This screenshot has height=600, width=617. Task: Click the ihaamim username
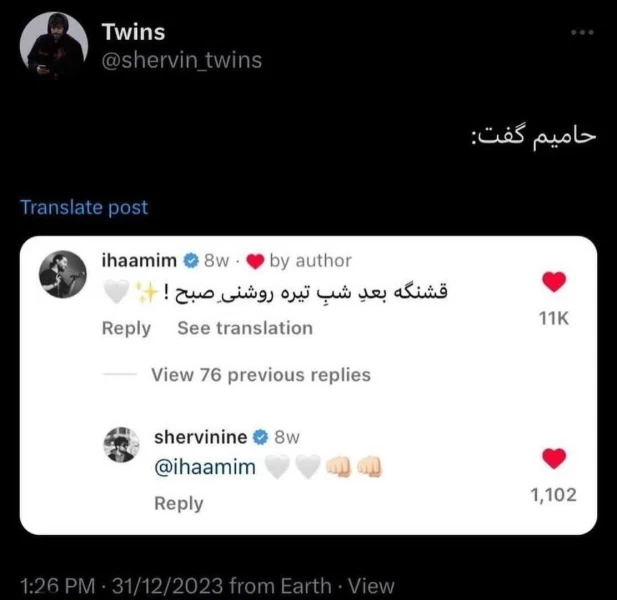point(139,260)
